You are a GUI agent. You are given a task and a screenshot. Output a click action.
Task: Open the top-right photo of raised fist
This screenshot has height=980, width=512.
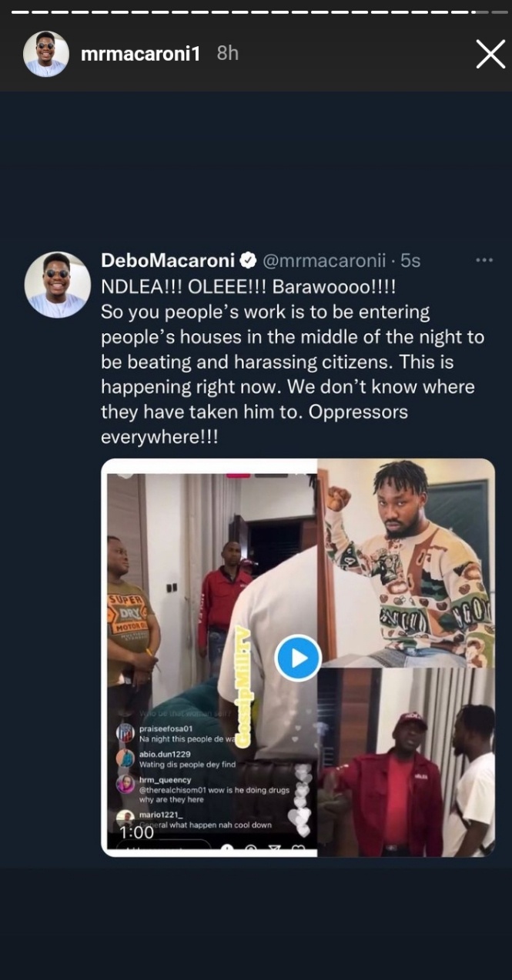pyautogui.click(x=406, y=562)
